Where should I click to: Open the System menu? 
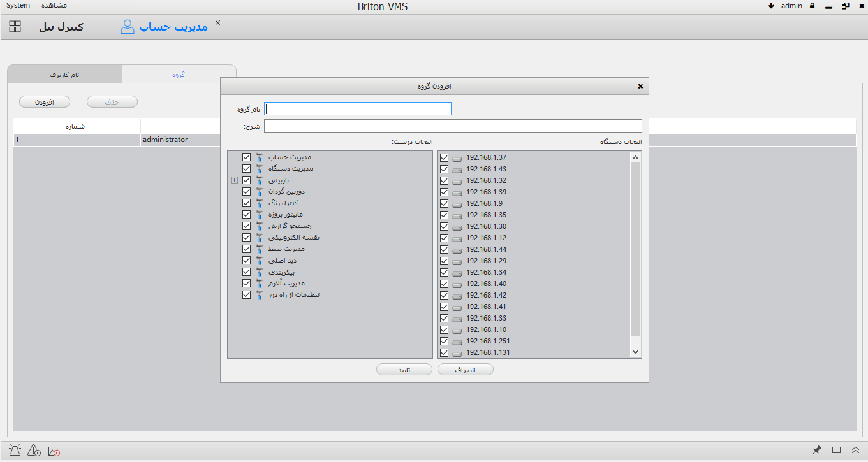coord(18,5)
